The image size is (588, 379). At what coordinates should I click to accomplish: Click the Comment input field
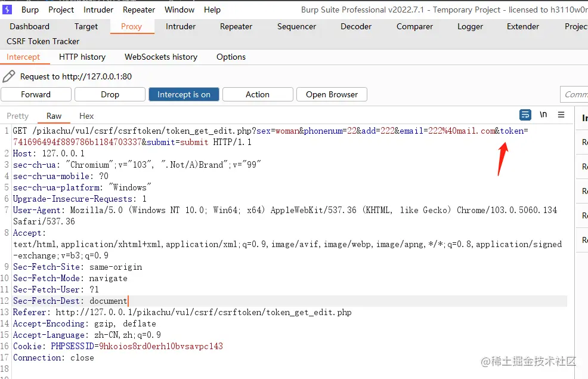pos(574,94)
